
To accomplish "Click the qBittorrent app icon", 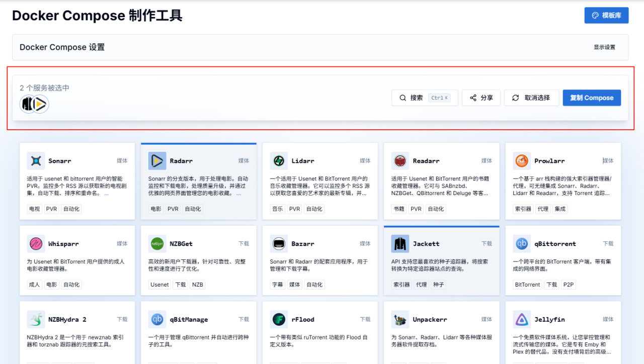I will point(522,244).
